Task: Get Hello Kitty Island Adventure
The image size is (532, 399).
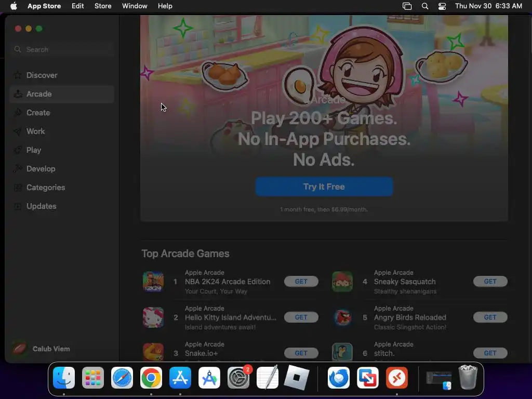Action: 301,317
